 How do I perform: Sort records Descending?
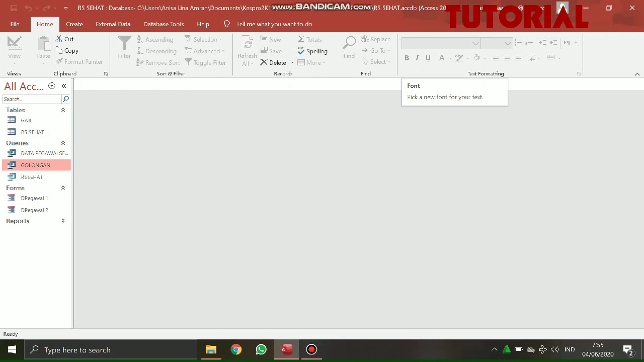point(156,51)
